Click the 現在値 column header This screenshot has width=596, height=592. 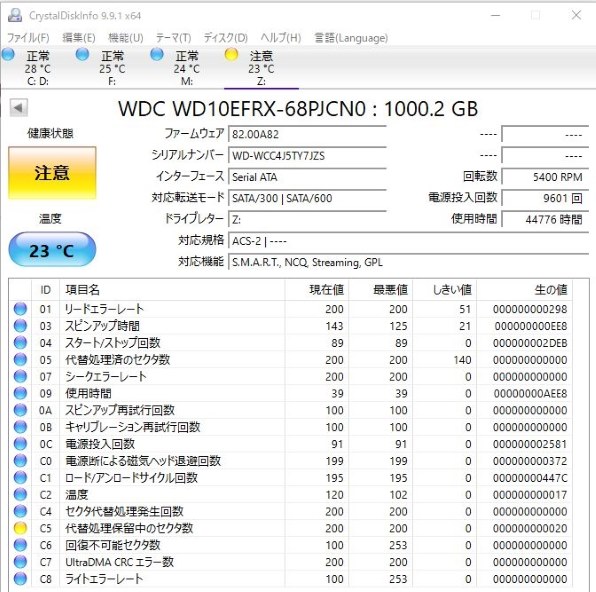click(x=317, y=290)
